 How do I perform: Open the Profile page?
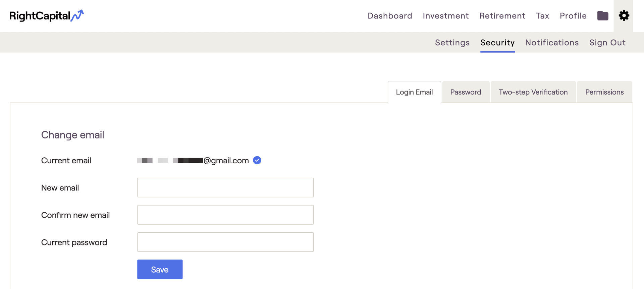pyautogui.click(x=573, y=16)
